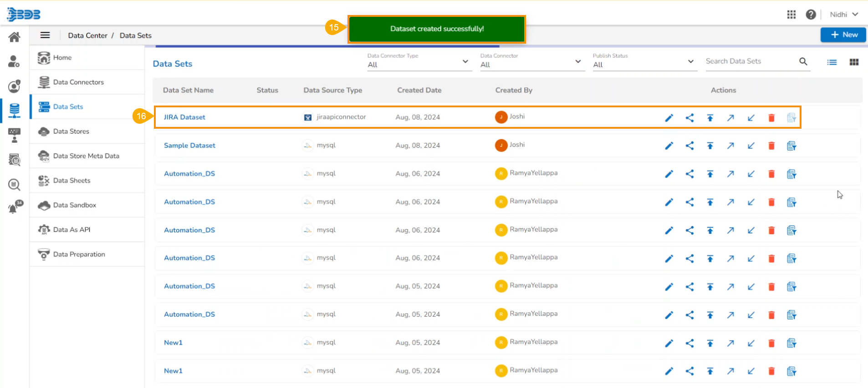Click Data Sets in the breadcrumb
Image resolution: width=868 pixels, height=388 pixels.
click(x=136, y=35)
